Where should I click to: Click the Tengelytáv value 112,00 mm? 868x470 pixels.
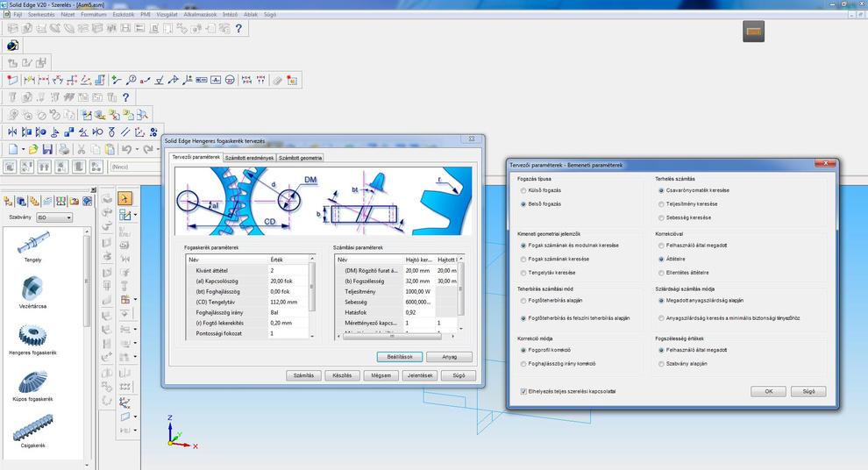pos(288,303)
